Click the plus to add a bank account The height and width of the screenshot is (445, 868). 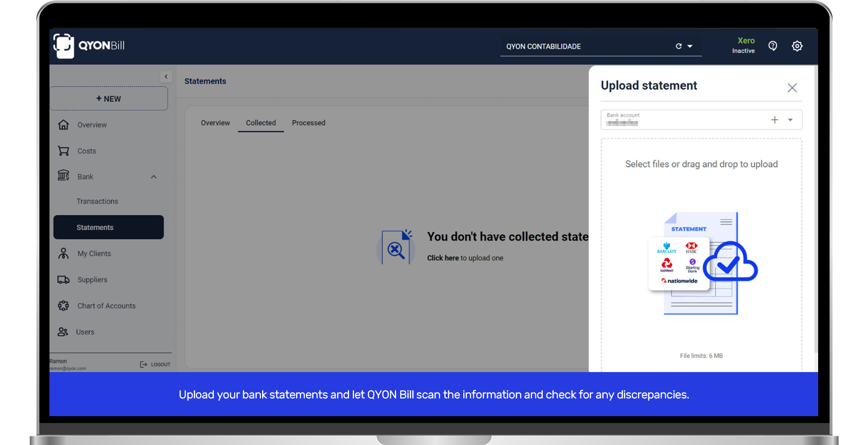point(774,120)
